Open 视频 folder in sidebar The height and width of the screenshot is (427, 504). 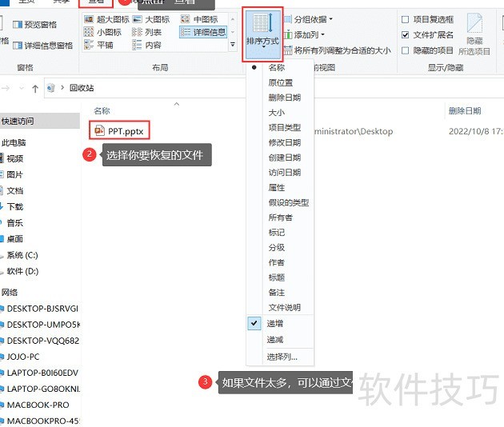[x=14, y=158]
